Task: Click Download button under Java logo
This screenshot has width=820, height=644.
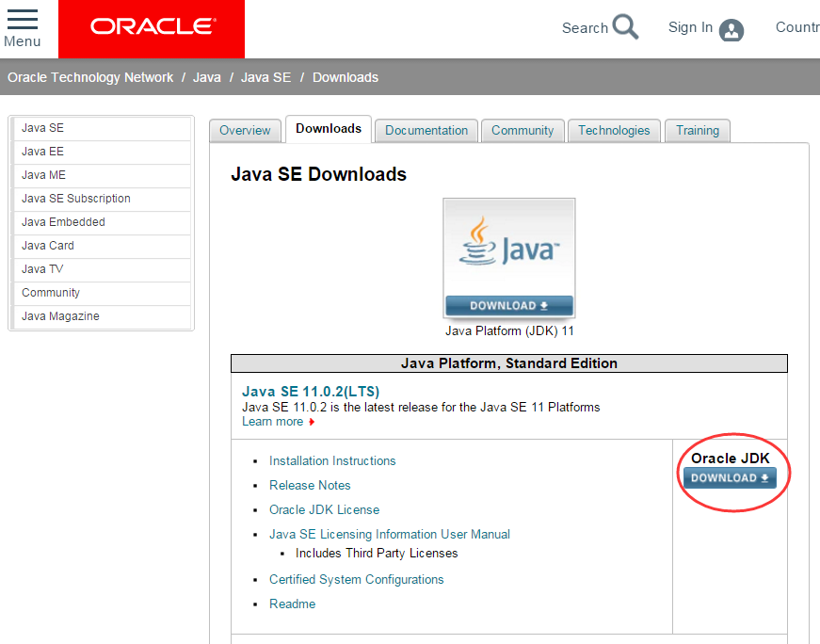Action: (508, 305)
